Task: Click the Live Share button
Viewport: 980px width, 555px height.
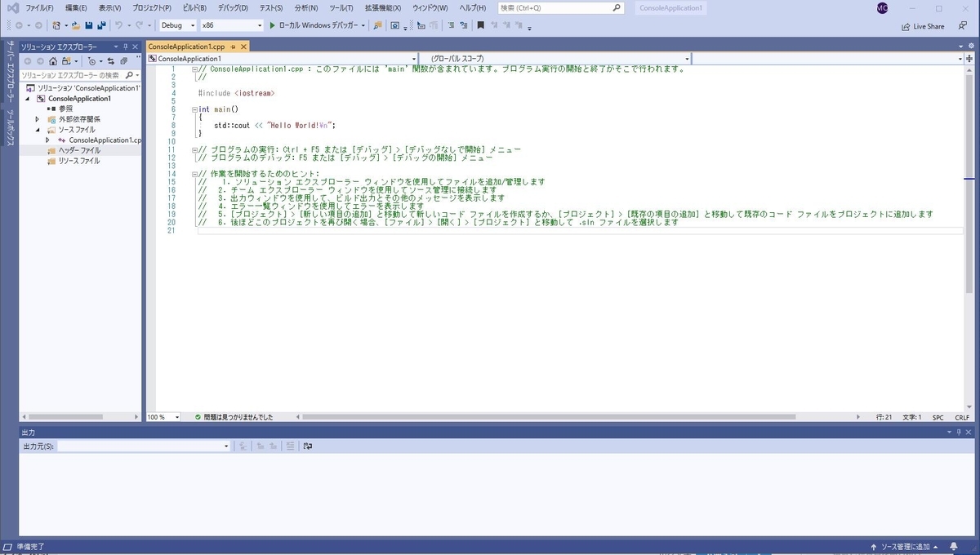Action: [x=923, y=26]
